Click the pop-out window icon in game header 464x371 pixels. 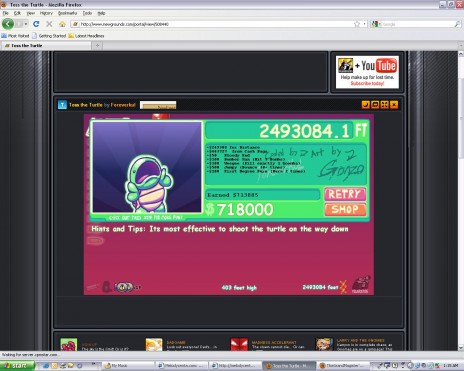[375, 105]
